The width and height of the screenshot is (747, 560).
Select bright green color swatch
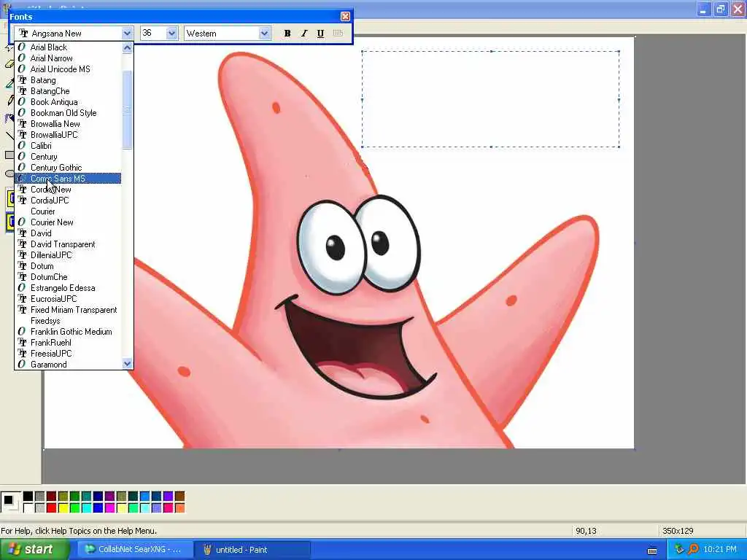pos(75,507)
